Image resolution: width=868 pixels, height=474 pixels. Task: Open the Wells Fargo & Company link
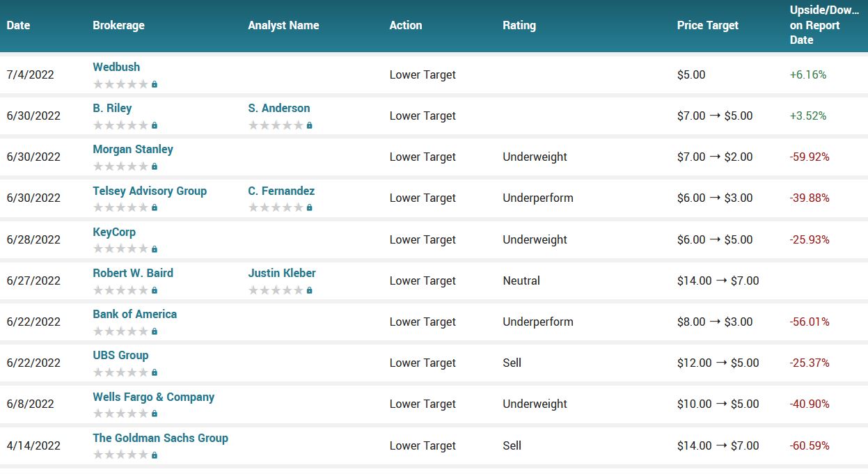[x=154, y=397]
